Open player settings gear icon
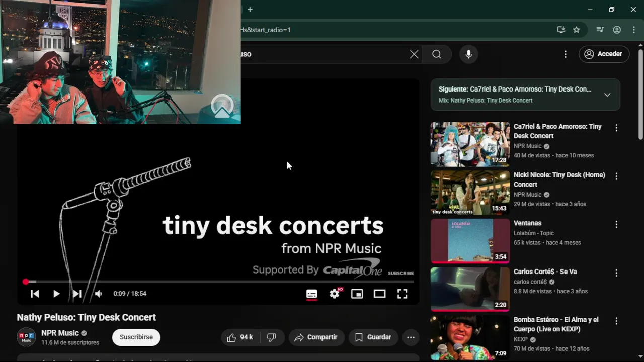Screen dimensions: 644x362 point(335,294)
